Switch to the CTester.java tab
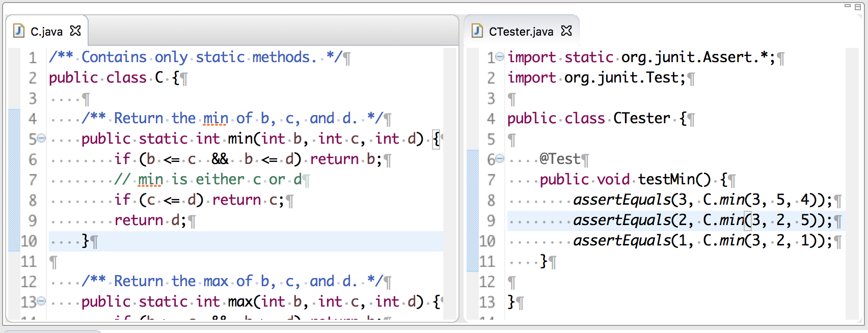This screenshot has height=333, width=868. [x=521, y=32]
